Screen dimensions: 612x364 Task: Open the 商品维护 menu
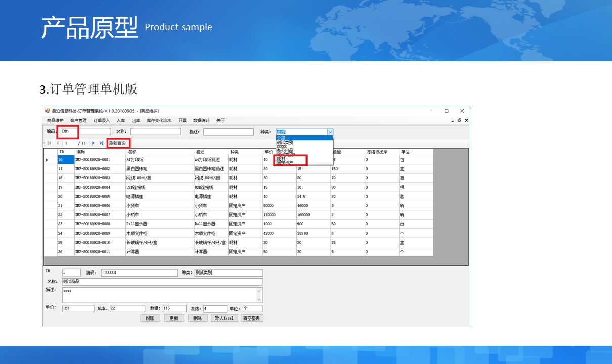pyautogui.click(x=55, y=120)
